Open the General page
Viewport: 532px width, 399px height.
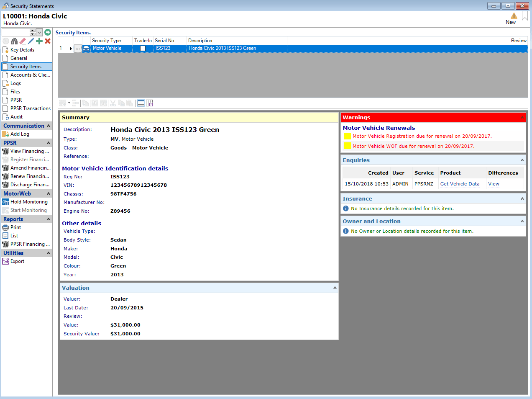(x=27, y=58)
